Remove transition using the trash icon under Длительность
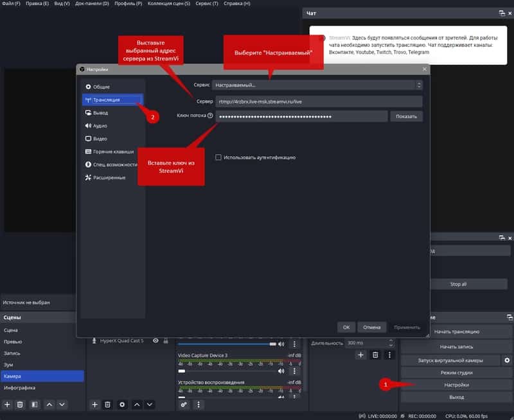The width and height of the screenshot is (514, 420). (375, 354)
